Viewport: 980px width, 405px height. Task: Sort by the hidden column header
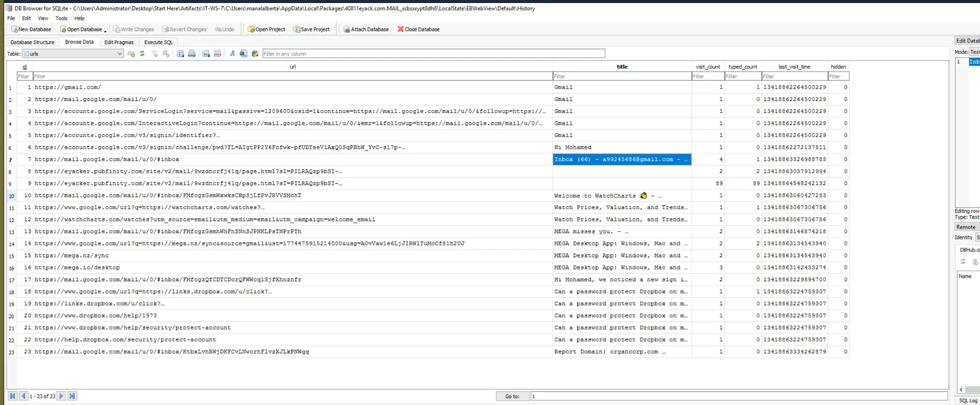(839, 67)
